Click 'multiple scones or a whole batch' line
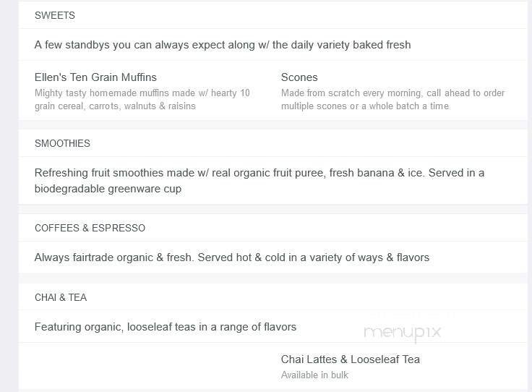532x392 pixels. [x=365, y=106]
